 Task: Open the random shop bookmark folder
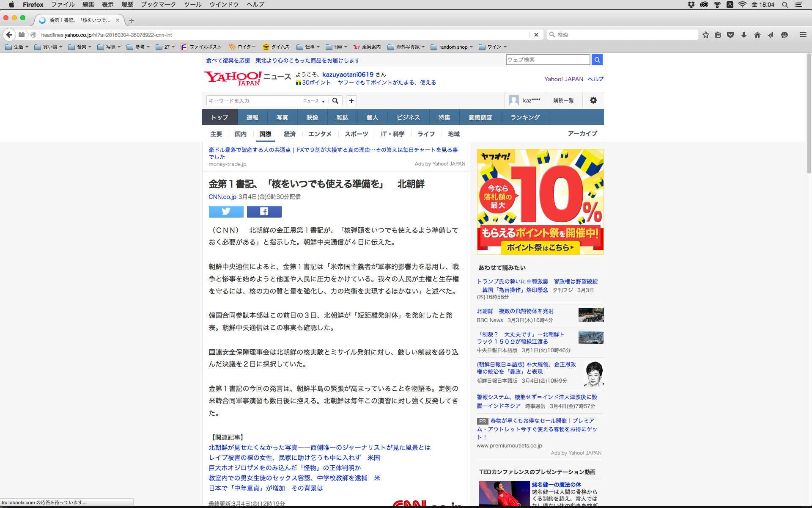[x=453, y=47]
